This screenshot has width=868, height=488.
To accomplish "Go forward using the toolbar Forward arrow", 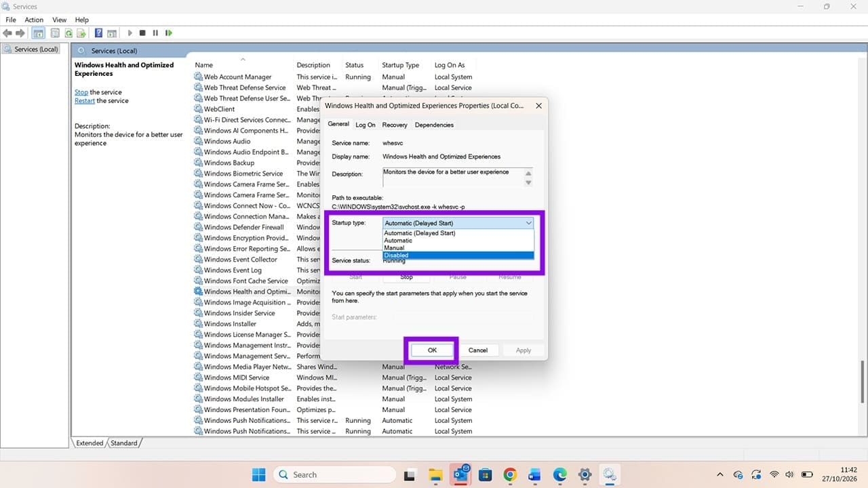I will (20, 33).
